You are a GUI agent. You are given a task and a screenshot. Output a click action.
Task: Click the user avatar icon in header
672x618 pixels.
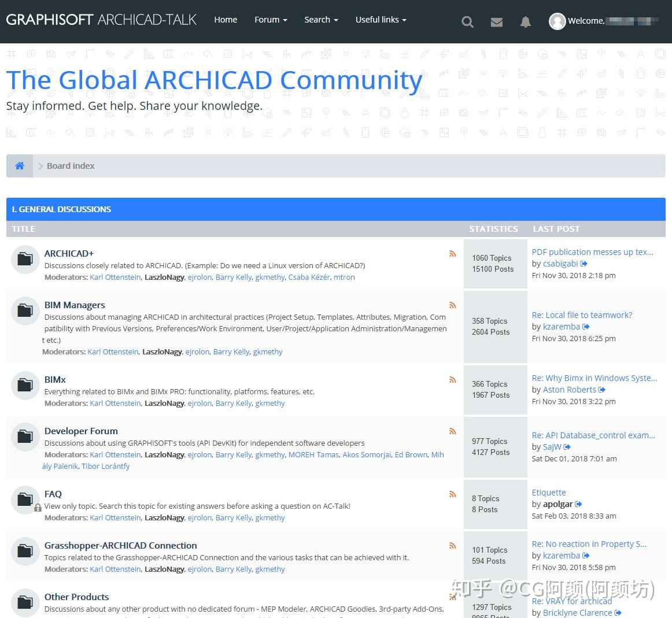point(557,21)
